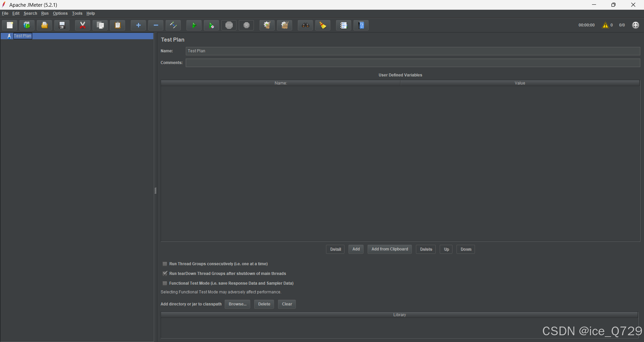
Task: Expand all tree nodes with plus icon
Action: click(138, 25)
